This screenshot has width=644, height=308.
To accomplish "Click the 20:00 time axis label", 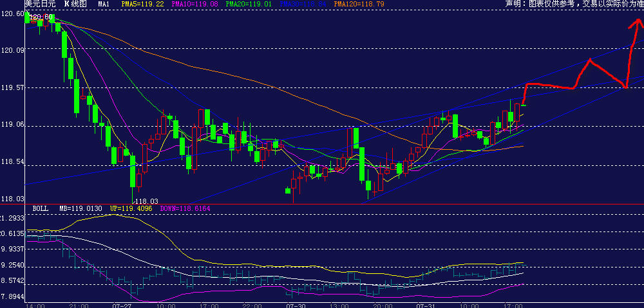I will (x=383, y=305).
